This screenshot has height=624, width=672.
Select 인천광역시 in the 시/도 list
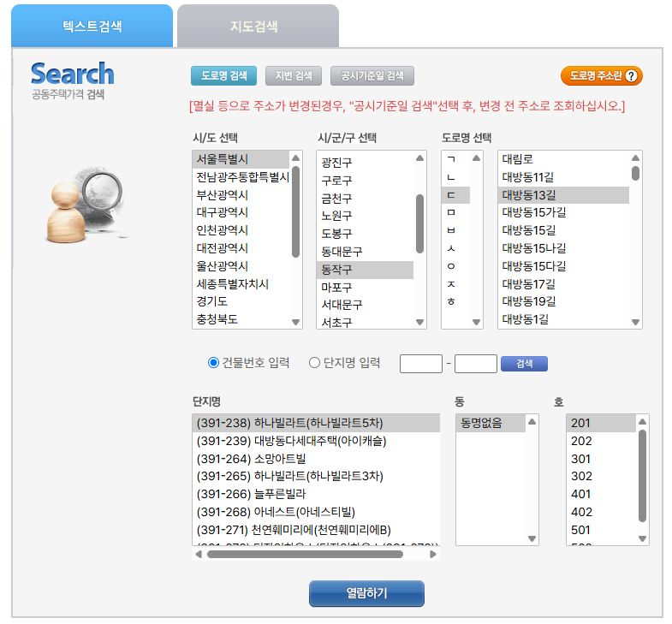pyautogui.click(x=241, y=230)
